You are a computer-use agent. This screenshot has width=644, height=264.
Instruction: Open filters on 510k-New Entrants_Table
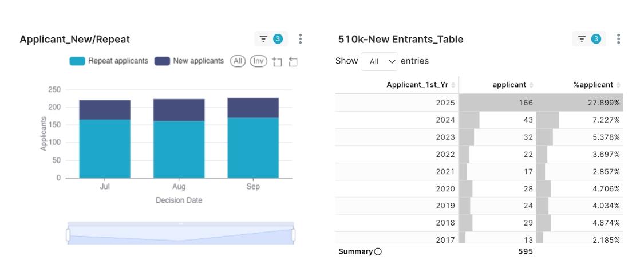click(582, 39)
